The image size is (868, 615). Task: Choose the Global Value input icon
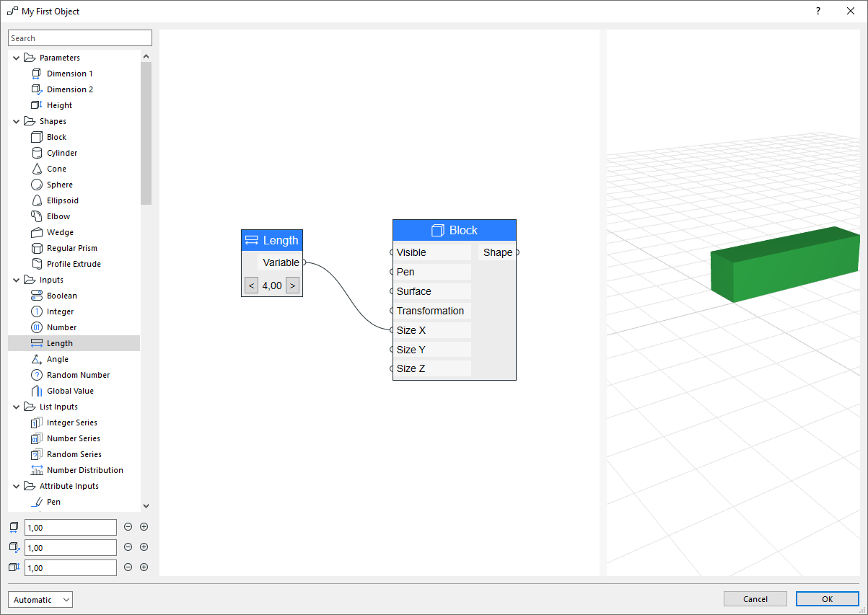(x=37, y=391)
